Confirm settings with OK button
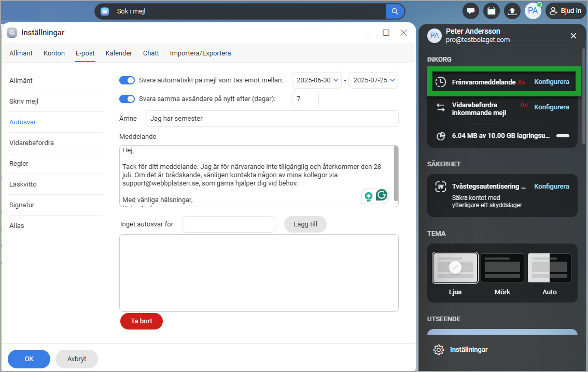Viewport: 588px width, 372px height. click(29, 359)
